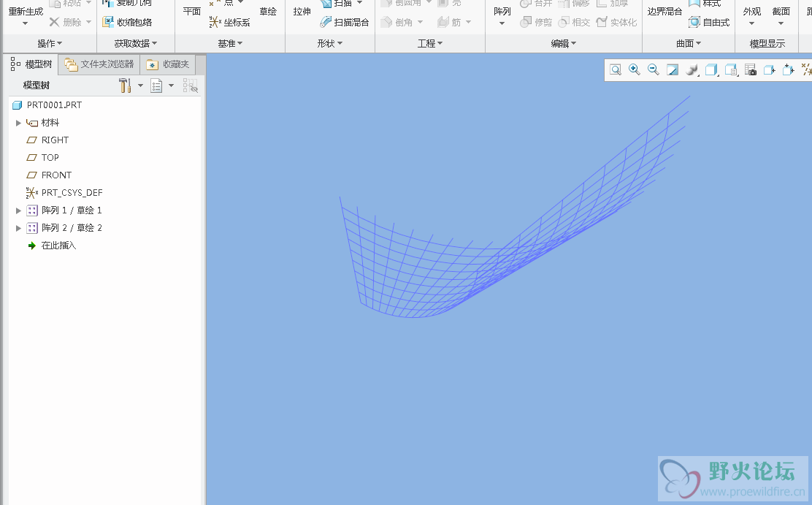Open the 形状 group dropdown

click(x=330, y=44)
